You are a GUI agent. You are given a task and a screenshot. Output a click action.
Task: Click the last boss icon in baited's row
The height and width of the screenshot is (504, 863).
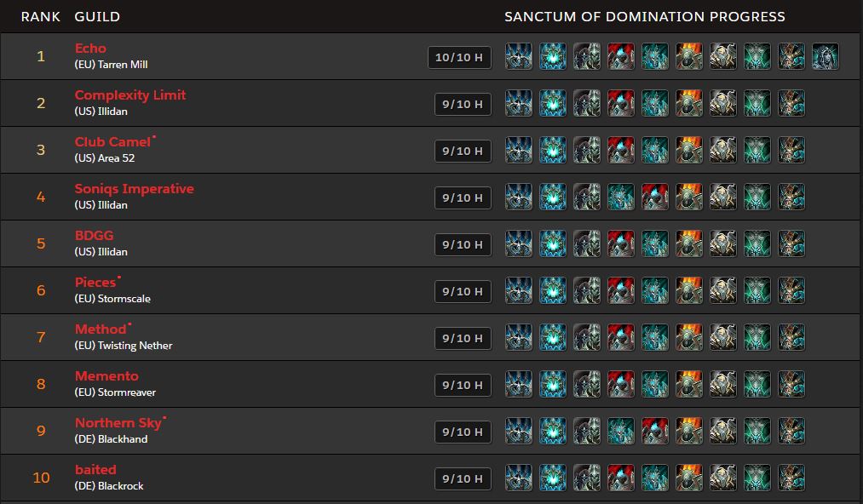(791, 478)
